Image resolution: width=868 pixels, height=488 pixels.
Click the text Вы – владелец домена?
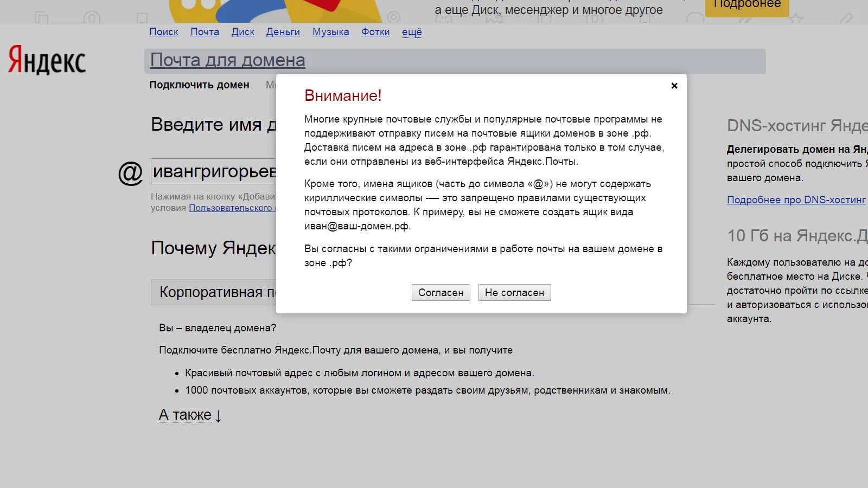pos(218,328)
